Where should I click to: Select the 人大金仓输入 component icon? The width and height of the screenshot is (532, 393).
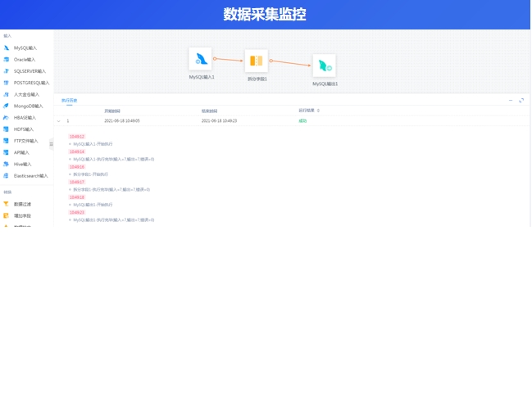(6, 94)
